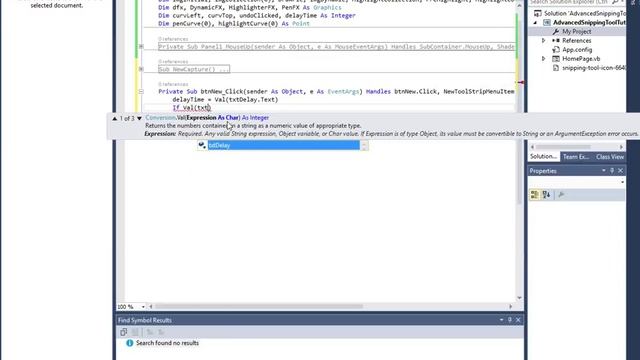Switch to the Class View tab
640x360 pixels.
click(609, 157)
